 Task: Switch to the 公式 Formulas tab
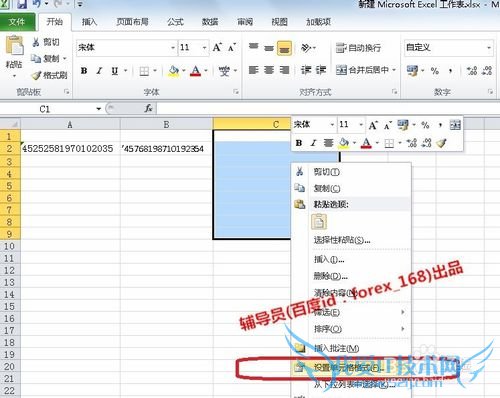pyautogui.click(x=175, y=22)
